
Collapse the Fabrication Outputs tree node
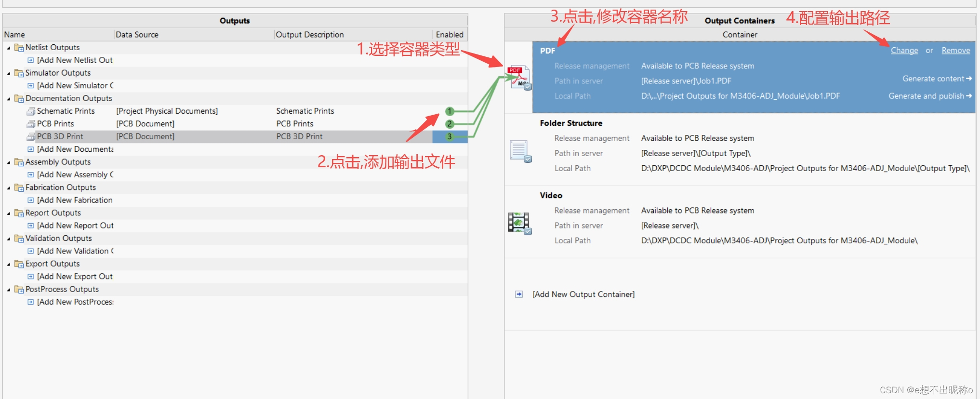[x=9, y=188]
